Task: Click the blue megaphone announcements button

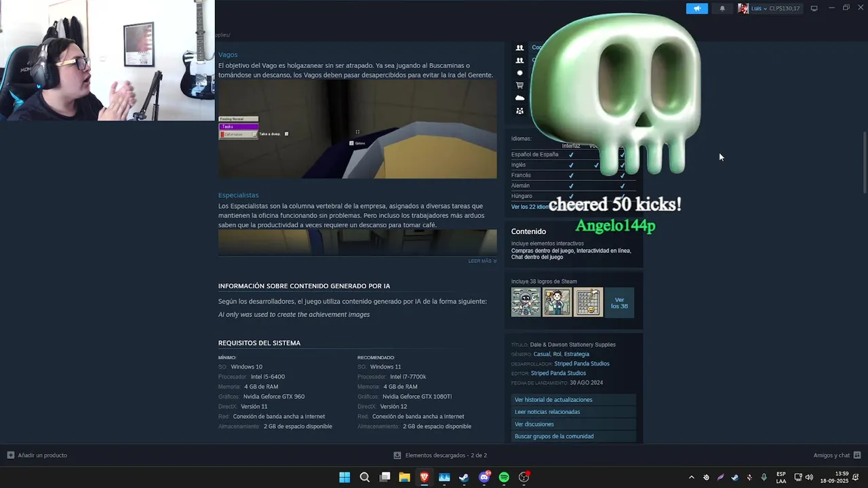Action: [x=696, y=8]
